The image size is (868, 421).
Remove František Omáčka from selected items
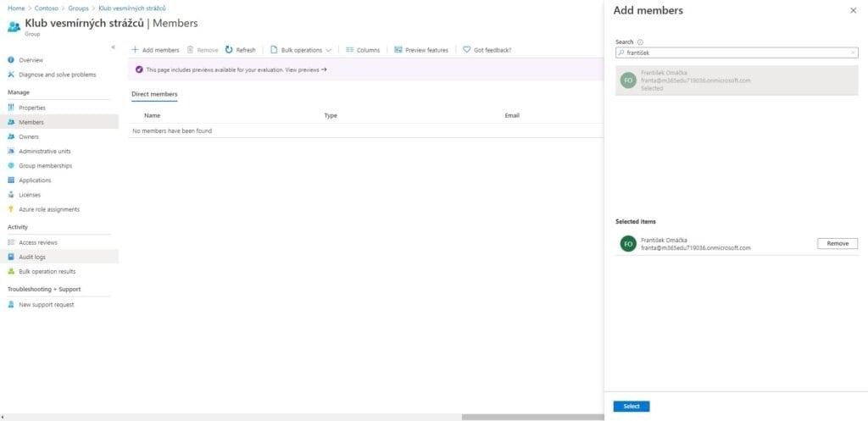click(x=837, y=243)
